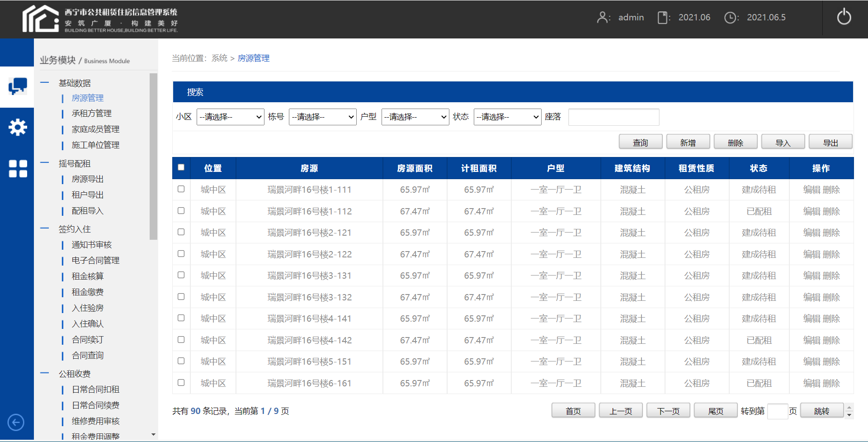Select the grid apps icon in left sidebar
The width and height of the screenshot is (868, 442).
click(17, 168)
